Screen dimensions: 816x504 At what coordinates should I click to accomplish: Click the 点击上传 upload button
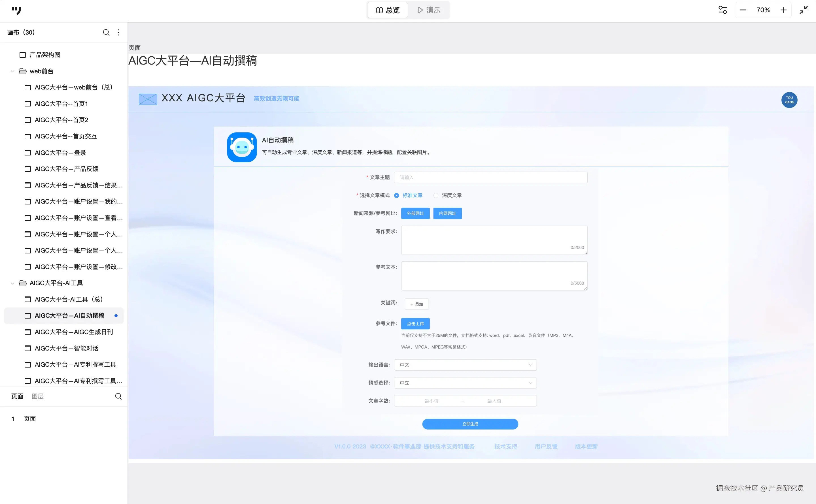tap(415, 323)
